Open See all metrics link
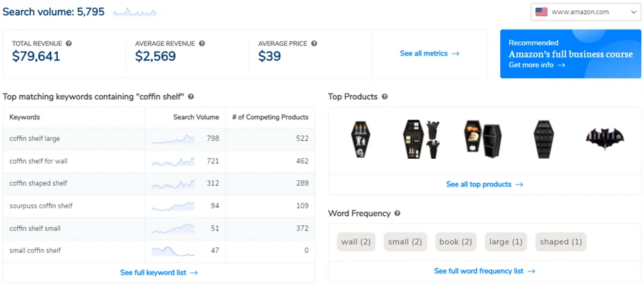 click(x=429, y=54)
